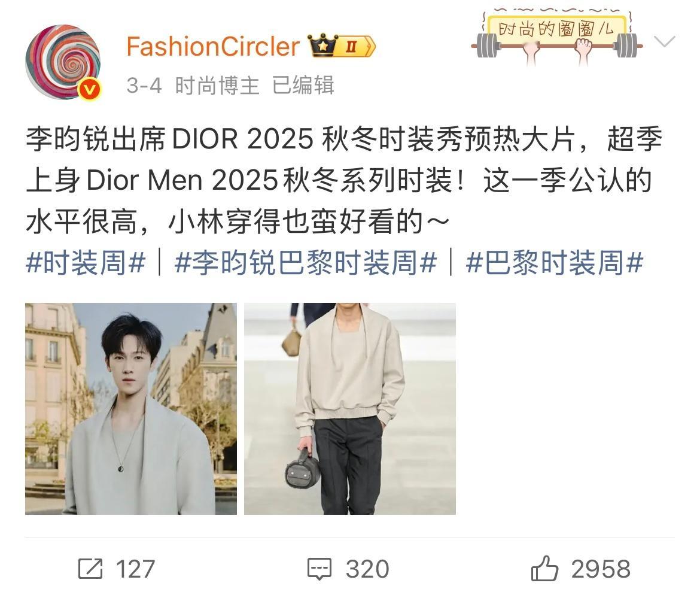This screenshot has width=700, height=595.
Task: Tap the 320 comment count
Action: (x=367, y=569)
